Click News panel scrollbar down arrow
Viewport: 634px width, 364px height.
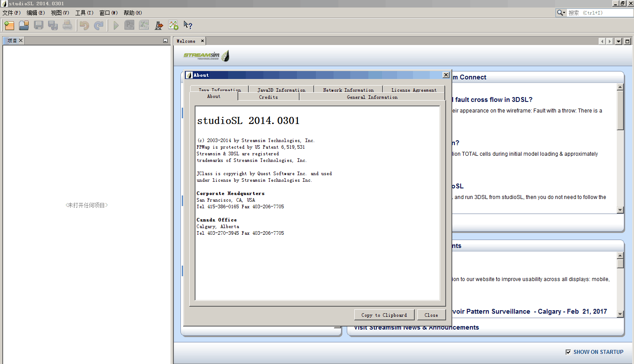point(620,314)
